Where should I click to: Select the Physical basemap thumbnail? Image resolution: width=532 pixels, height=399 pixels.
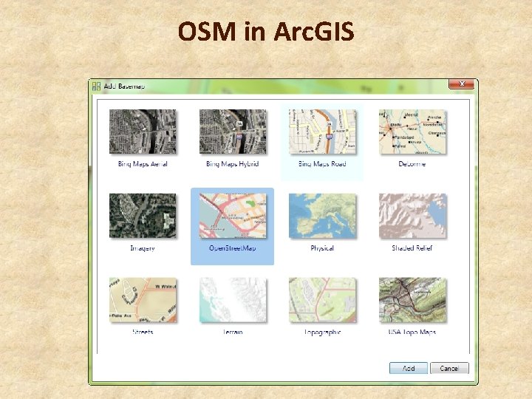pyautogui.click(x=322, y=216)
